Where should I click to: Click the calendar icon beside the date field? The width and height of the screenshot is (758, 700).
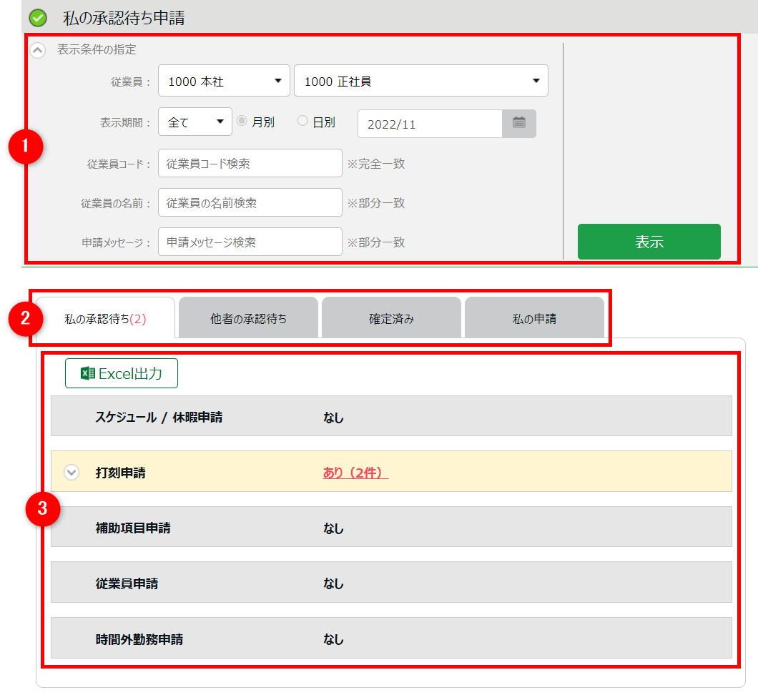[519, 123]
